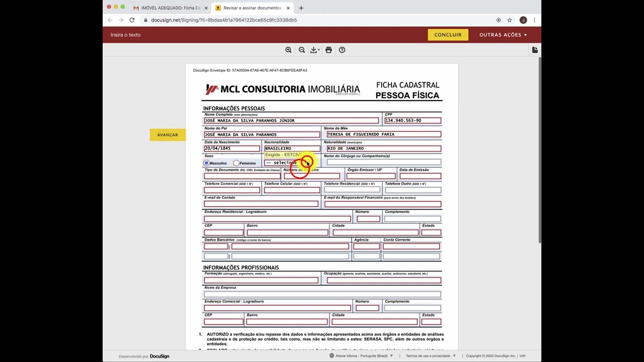Click the Órgão Emissor / UF field
This screenshot has height=362, width=644.
click(x=370, y=176)
